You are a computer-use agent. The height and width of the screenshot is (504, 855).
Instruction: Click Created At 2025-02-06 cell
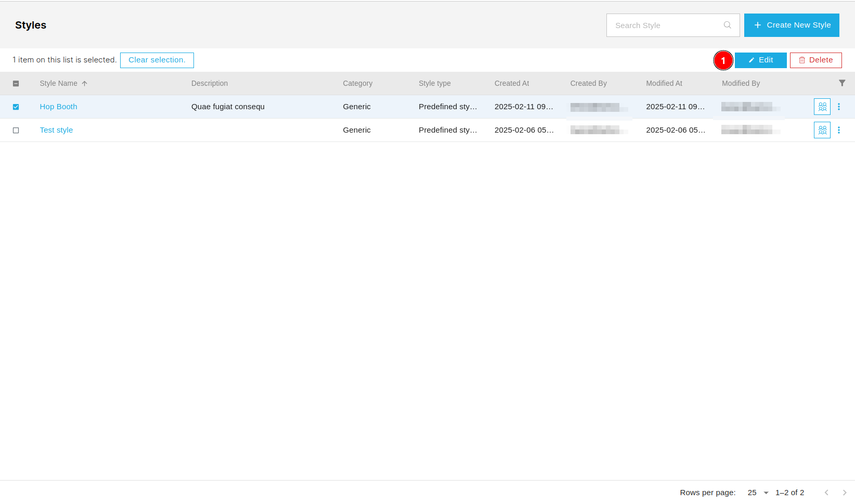click(524, 130)
